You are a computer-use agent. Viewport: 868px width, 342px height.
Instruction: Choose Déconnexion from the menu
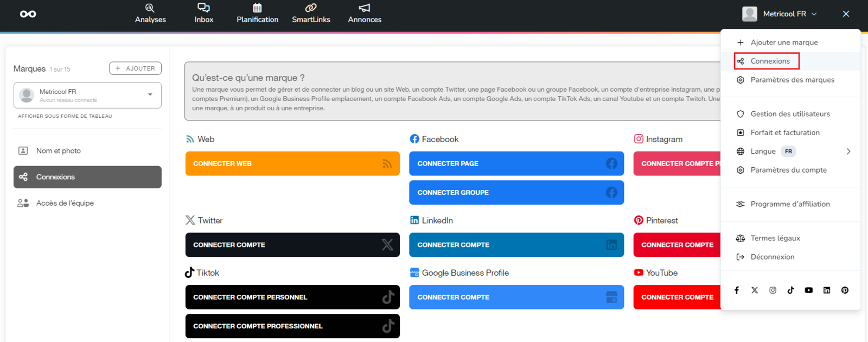point(772,257)
